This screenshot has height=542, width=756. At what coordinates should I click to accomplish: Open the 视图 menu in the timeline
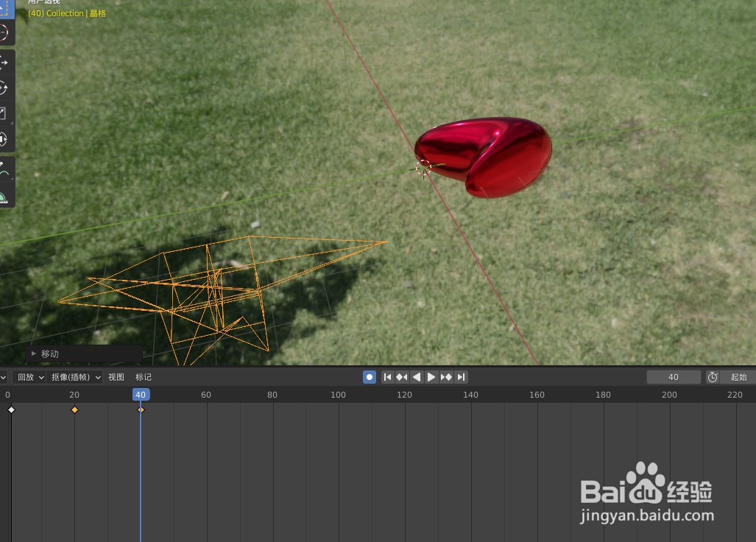[116, 376]
